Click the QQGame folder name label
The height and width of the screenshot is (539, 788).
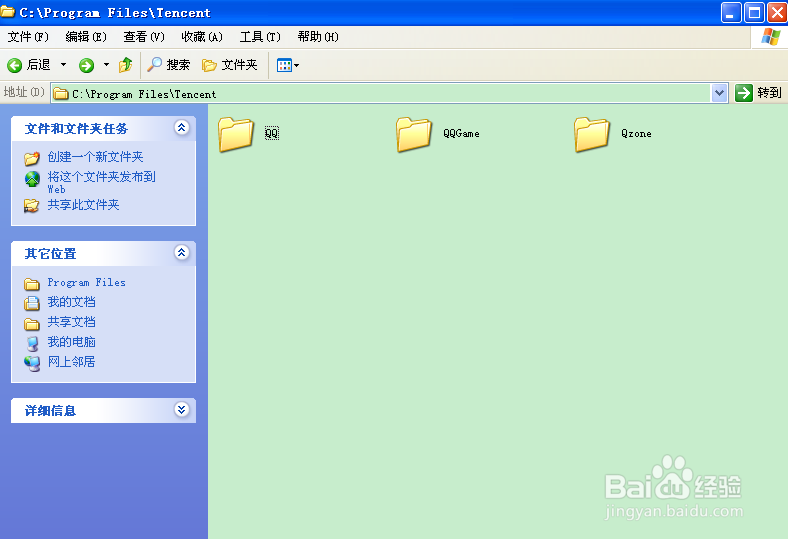tap(461, 133)
